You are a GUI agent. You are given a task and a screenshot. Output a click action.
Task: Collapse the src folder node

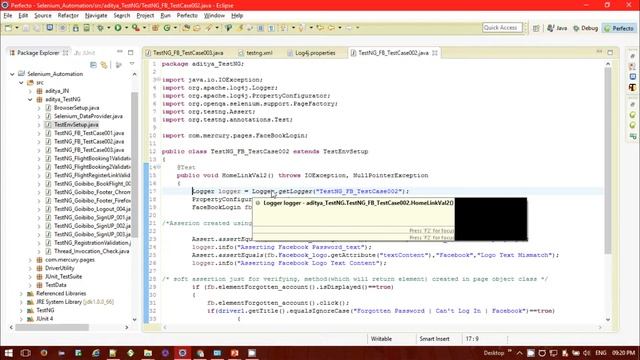(21, 82)
